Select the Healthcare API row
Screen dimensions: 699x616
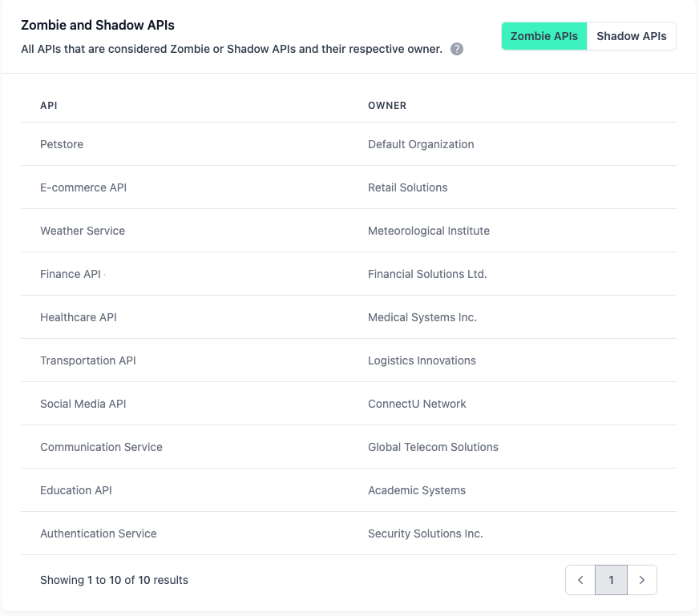point(78,317)
